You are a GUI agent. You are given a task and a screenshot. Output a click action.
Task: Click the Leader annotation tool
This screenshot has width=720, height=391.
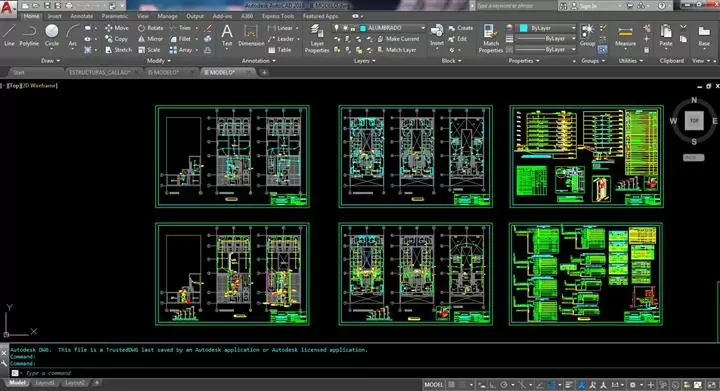pyautogui.click(x=281, y=39)
